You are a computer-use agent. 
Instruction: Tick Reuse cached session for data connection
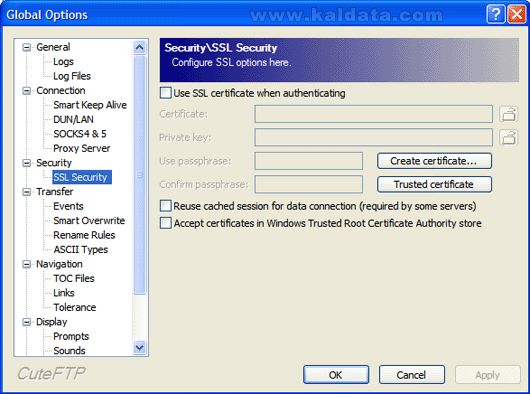pyautogui.click(x=166, y=206)
